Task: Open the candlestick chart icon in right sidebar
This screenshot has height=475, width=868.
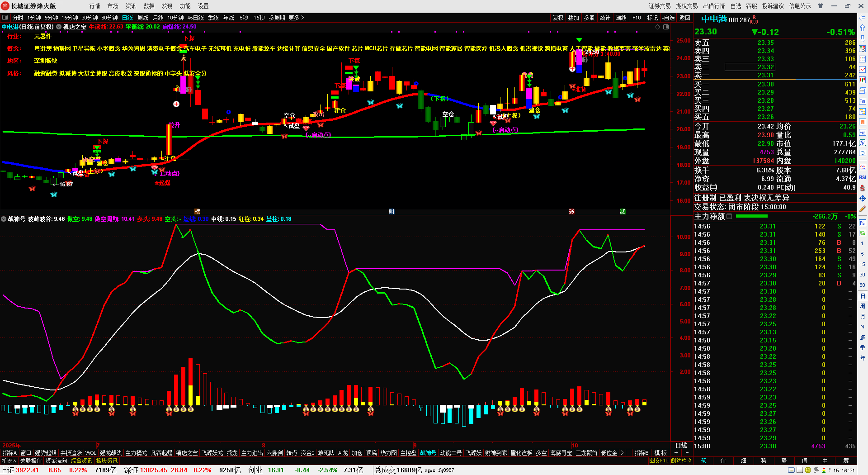Action: coord(862,80)
